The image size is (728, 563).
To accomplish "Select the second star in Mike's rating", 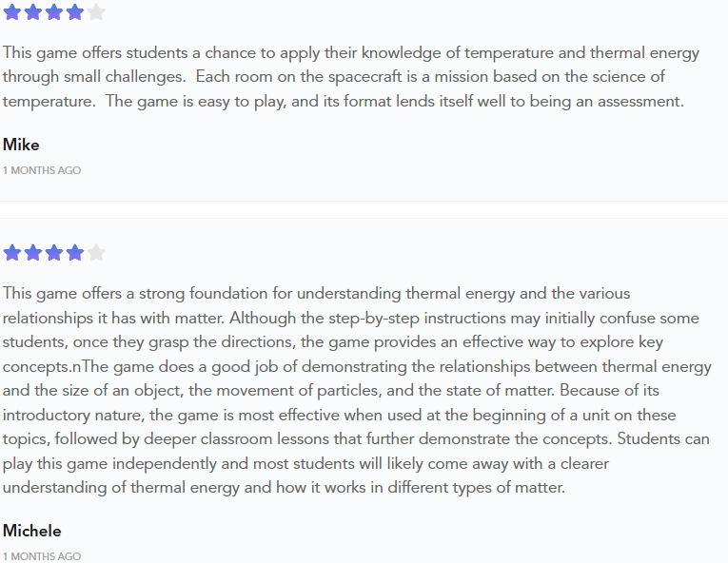I will (33, 12).
